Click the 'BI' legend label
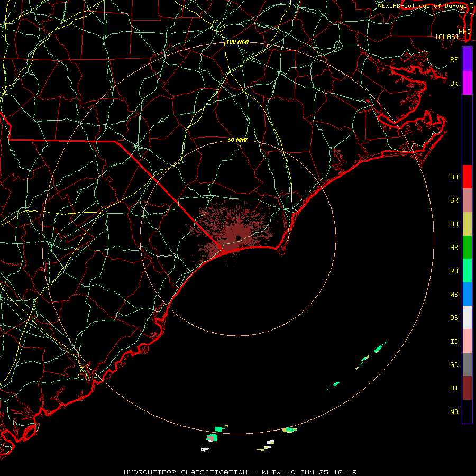 [454, 388]
